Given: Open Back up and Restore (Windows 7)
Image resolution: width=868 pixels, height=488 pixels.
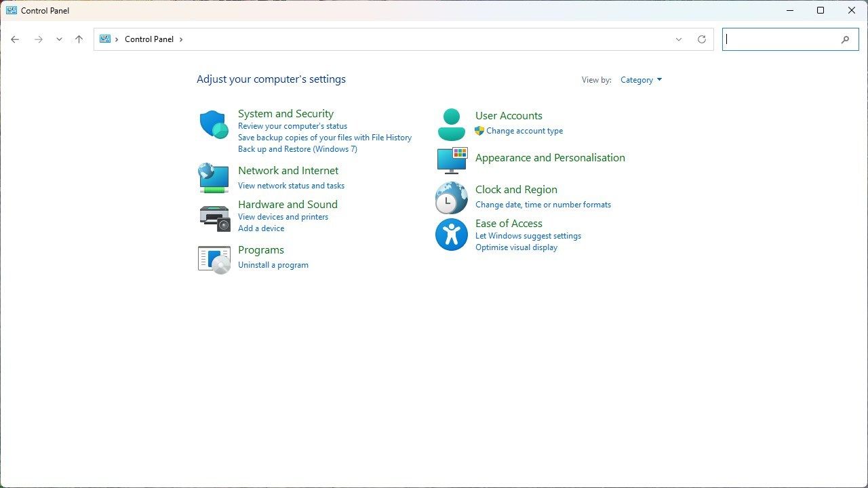Looking at the screenshot, I should [298, 149].
